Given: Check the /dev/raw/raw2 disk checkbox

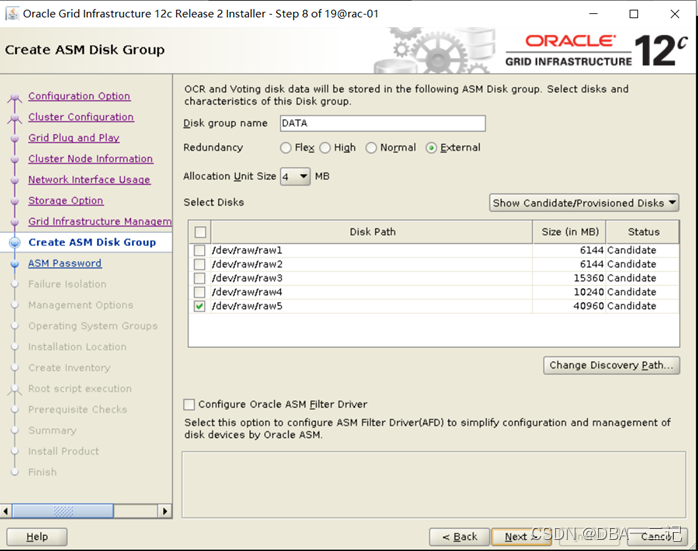Looking at the screenshot, I should pos(199,264).
